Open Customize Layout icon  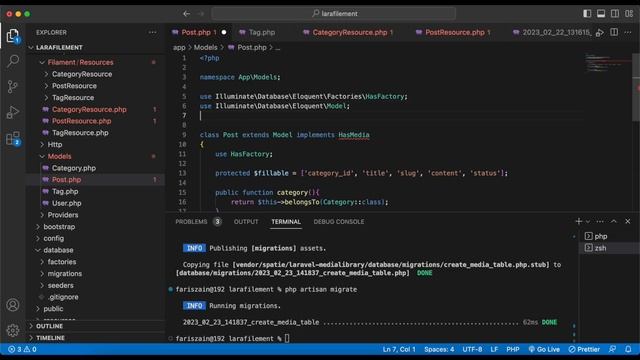tap(629, 13)
